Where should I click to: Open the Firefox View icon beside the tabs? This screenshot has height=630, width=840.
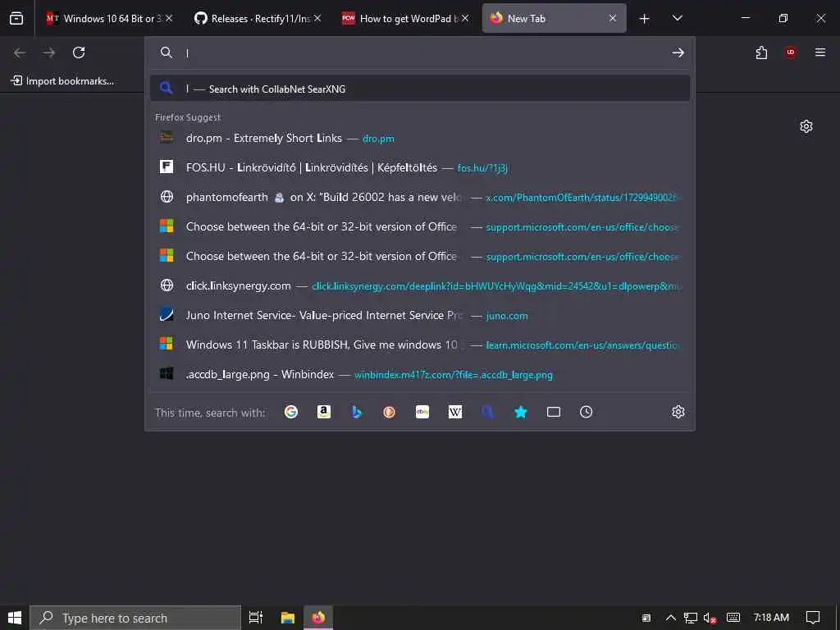[16, 18]
